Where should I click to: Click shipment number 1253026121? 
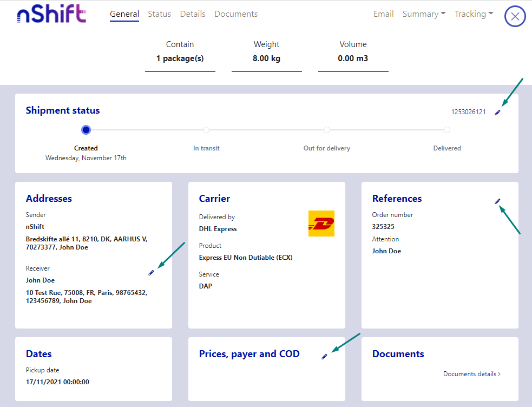[468, 112]
